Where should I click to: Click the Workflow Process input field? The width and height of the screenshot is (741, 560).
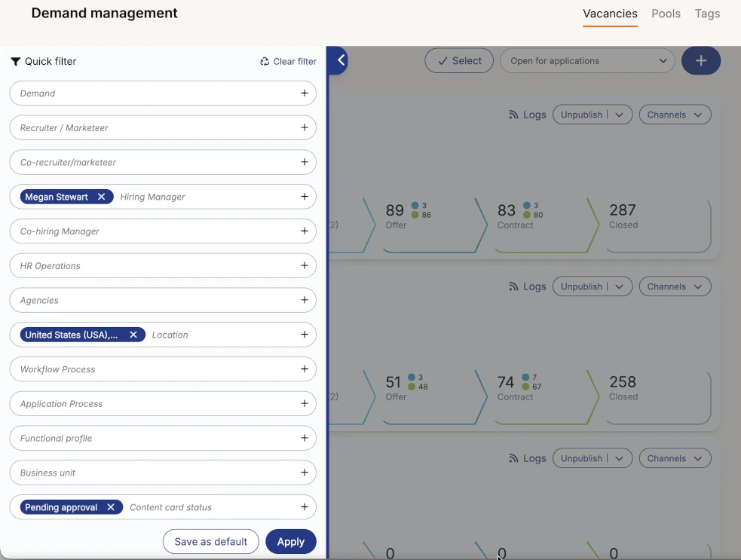coord(163,369)
